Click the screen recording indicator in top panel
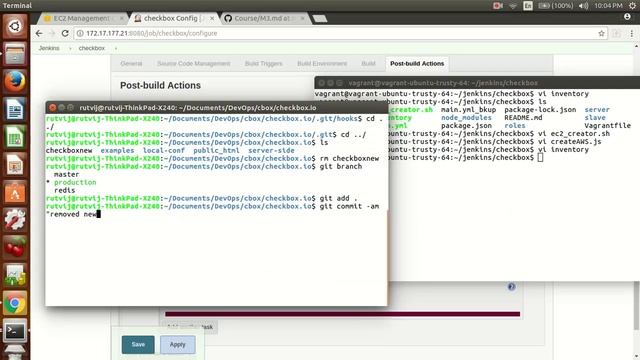 [498, 6]
